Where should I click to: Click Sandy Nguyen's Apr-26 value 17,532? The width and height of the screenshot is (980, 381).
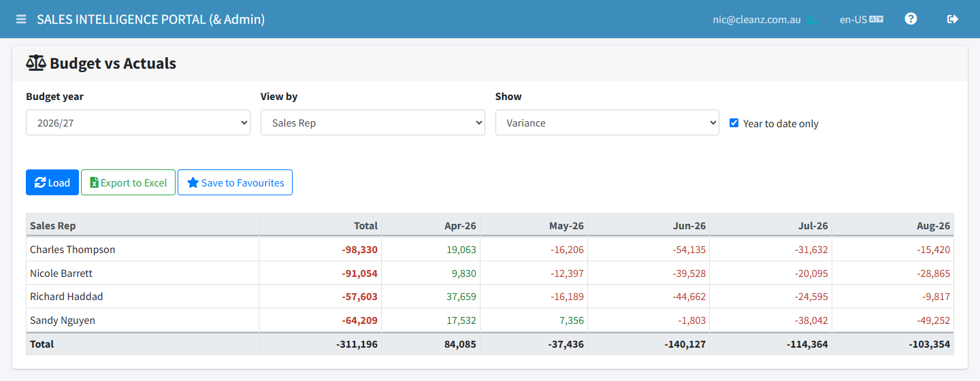coord(461,320)
